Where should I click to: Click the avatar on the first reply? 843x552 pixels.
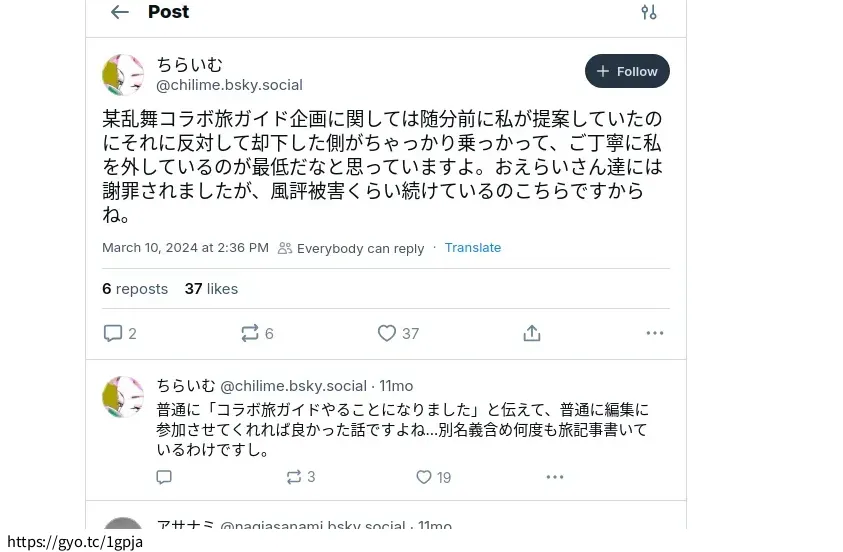click(123, 397)
